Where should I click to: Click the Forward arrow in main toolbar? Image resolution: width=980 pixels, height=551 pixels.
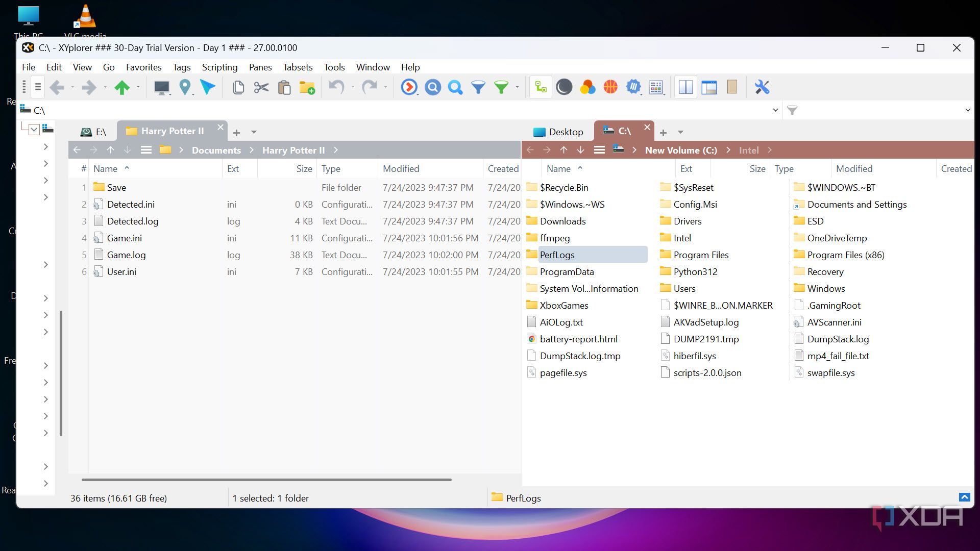point(89,88)
